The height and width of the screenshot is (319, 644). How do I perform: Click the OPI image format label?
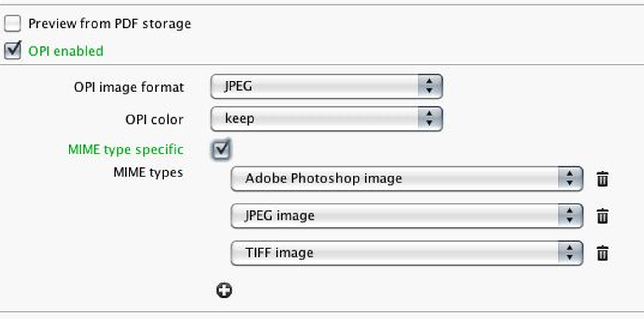129,87
